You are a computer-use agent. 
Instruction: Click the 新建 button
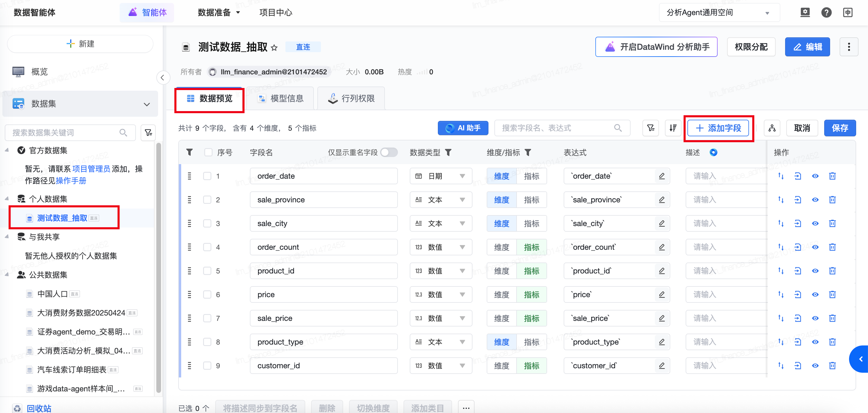pos(80,44)
